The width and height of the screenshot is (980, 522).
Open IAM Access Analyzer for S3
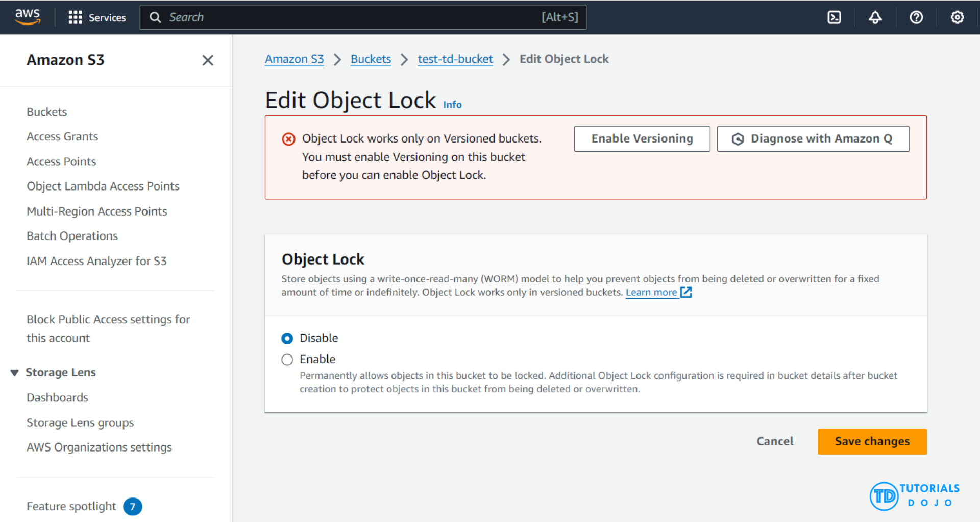tap(96, 261)
